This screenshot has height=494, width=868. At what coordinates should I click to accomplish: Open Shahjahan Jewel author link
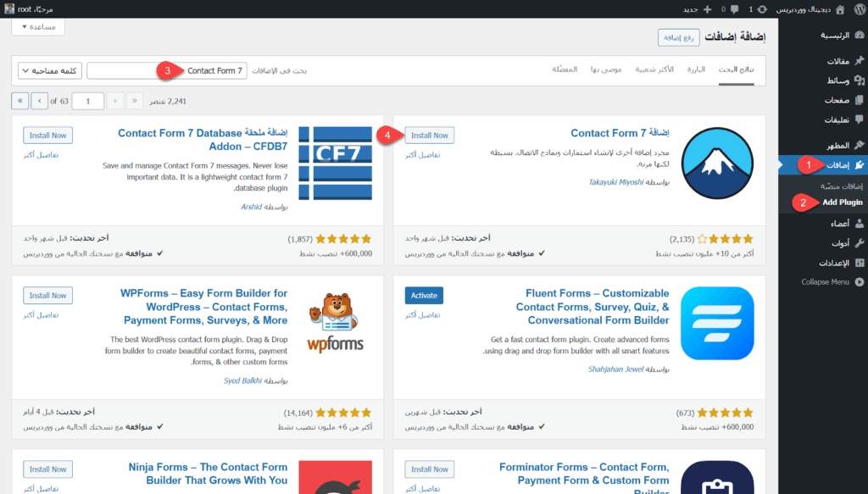[x=615, y=369]
